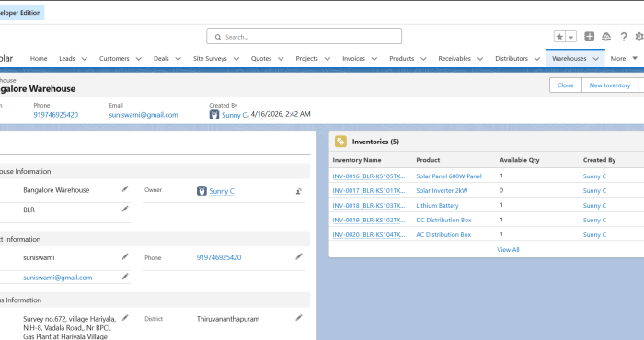644x340 pixels.
Task: Open inventory INV-0019 record link
Action: (x=368, y=220)
